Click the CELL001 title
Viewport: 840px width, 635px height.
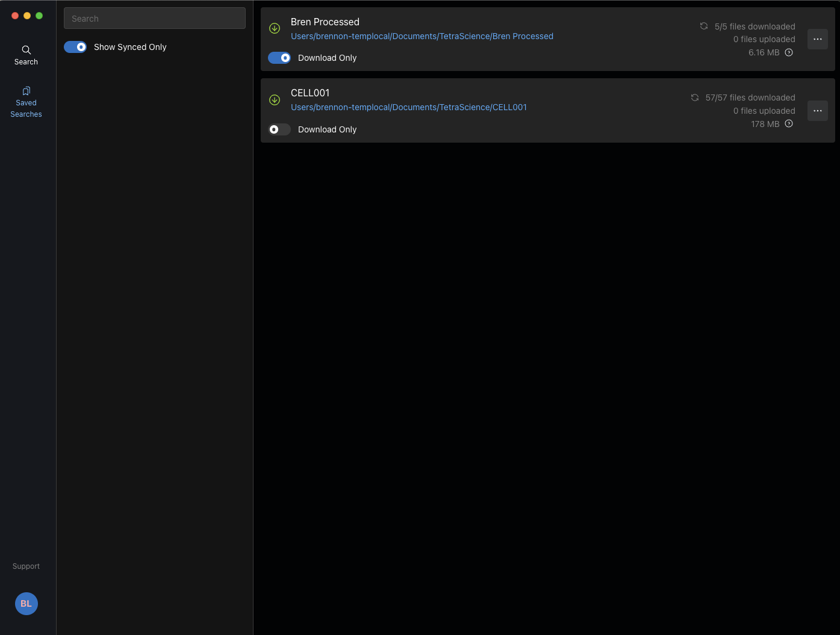point(310,93)
